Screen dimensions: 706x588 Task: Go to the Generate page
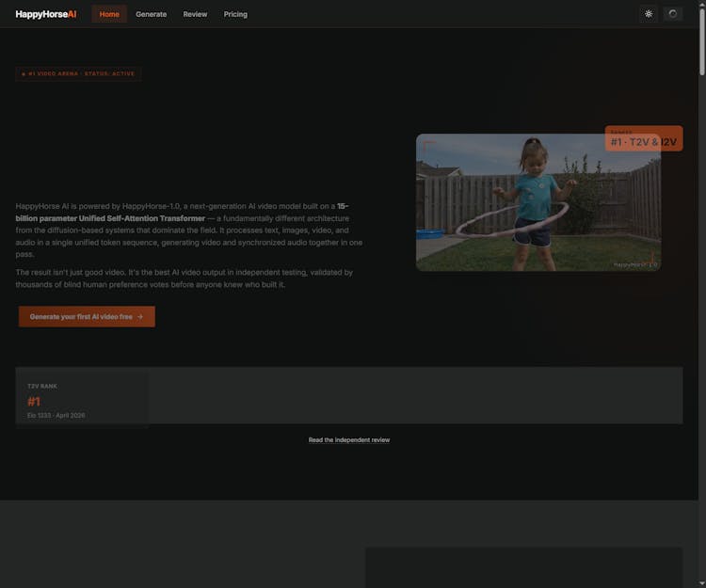click(151, 14)
